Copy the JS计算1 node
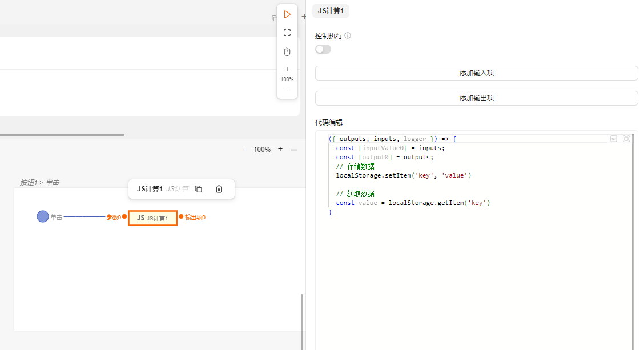The image size is (644, 350). [x=199, y=189]
